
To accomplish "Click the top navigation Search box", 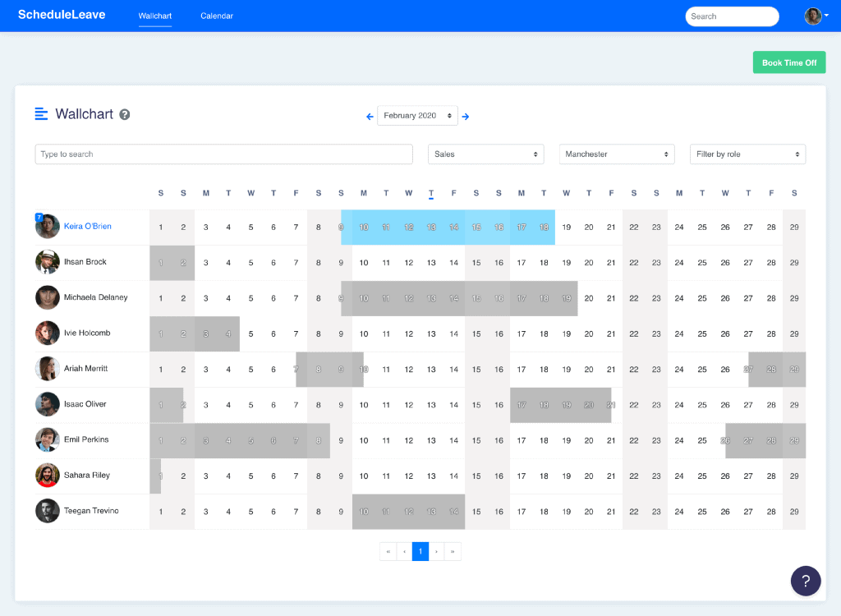I will click(x=732, y=16).
